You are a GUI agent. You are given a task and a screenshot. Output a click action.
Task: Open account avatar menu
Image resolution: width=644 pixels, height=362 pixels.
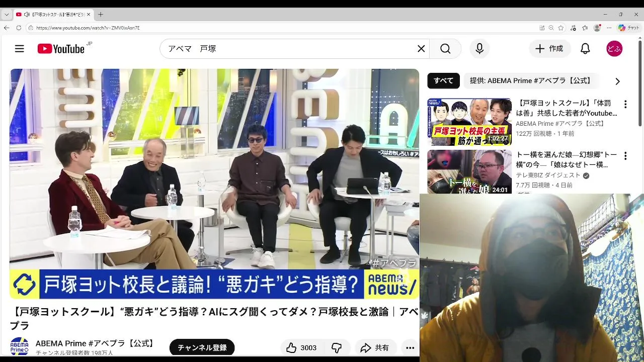pos(614,49)
